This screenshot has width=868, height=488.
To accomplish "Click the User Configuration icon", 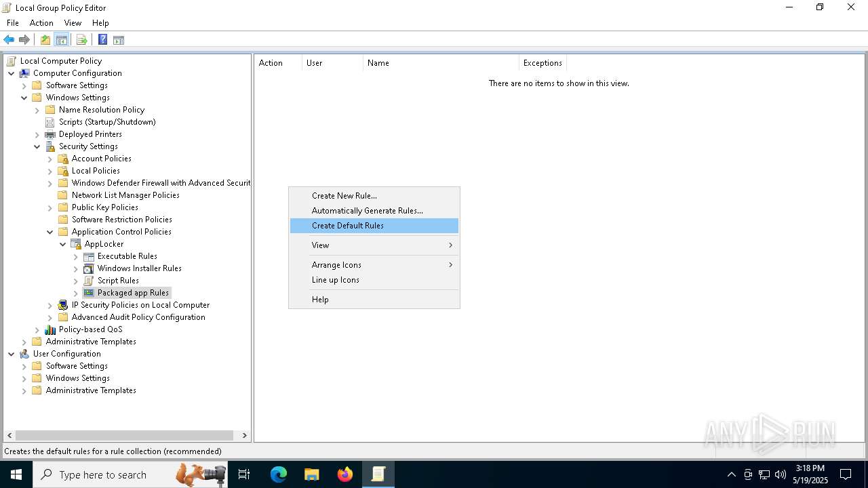I will (24, 354).
